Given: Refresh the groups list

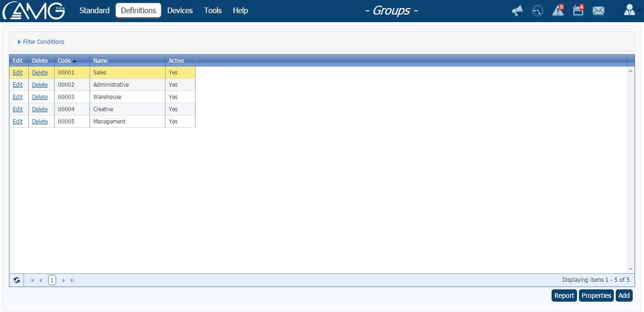Looking at the screenshot, I should tap(17, 280).
